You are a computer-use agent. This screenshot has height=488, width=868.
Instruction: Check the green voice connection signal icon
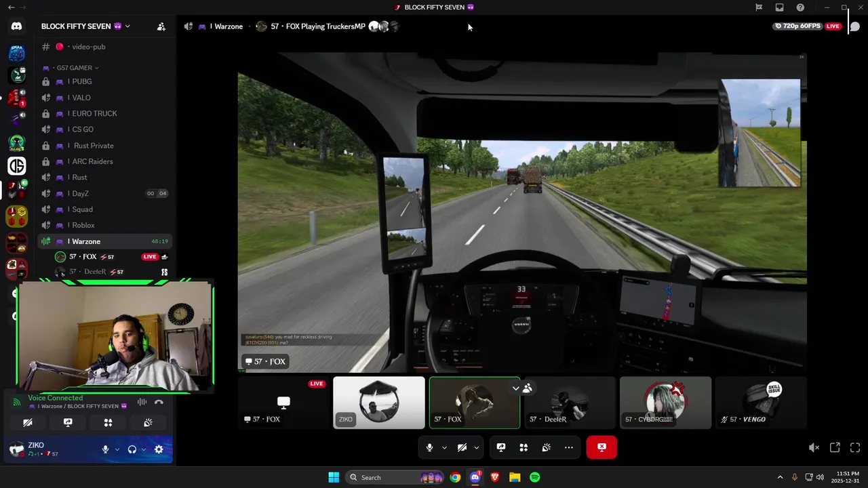[17, 402]
